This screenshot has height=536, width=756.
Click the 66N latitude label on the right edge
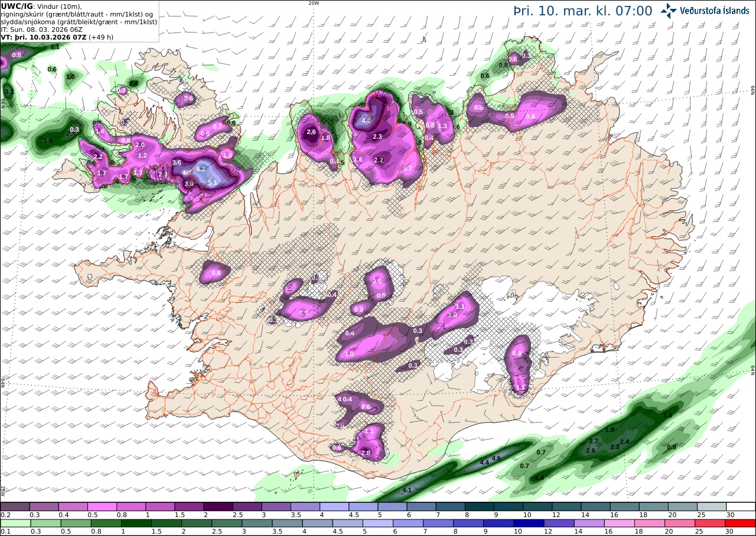click(753, 89)
